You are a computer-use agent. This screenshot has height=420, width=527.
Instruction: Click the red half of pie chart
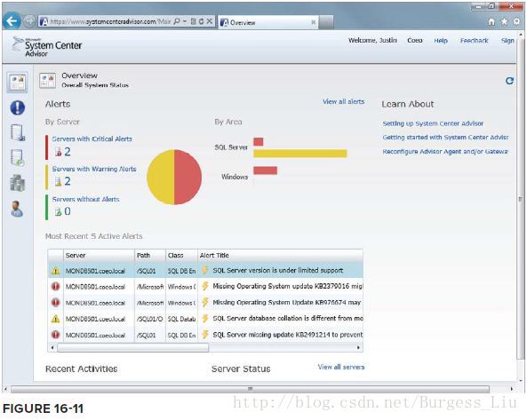(188, 177)
